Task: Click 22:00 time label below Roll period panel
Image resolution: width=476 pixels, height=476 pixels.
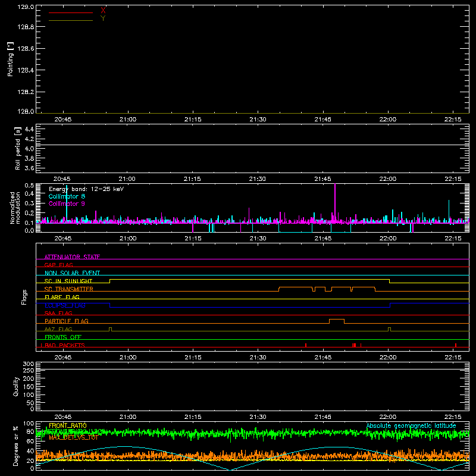Action: coord(388,179)
